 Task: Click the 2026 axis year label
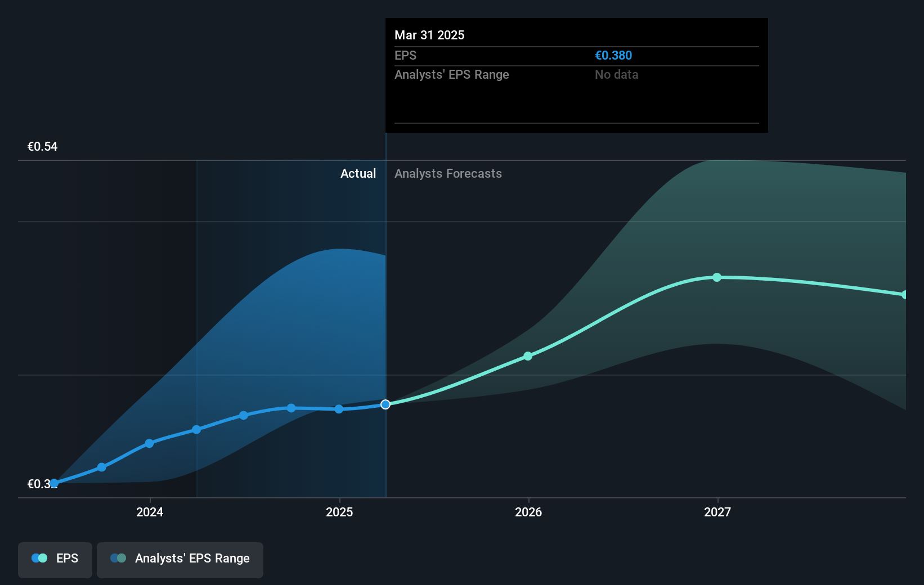click(528, 512)
